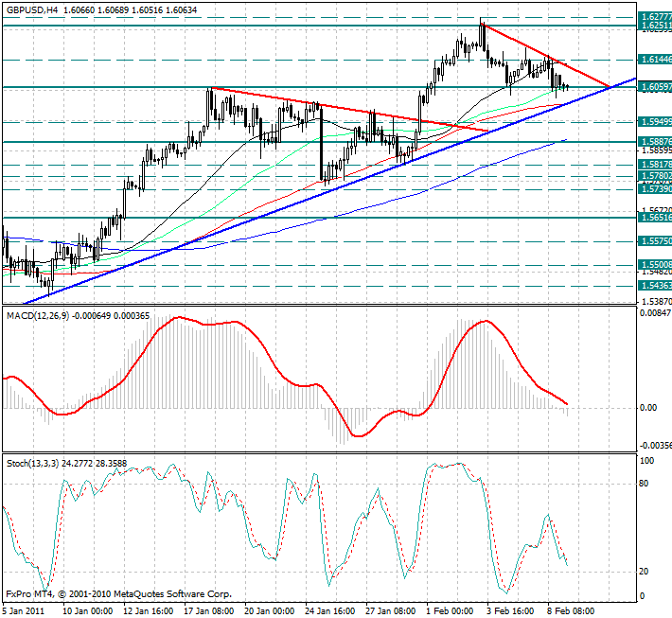This screenshot has height=618, width=672.
Task: Click the 20 Jan 00:00 date label
Action: click(270, 610)
